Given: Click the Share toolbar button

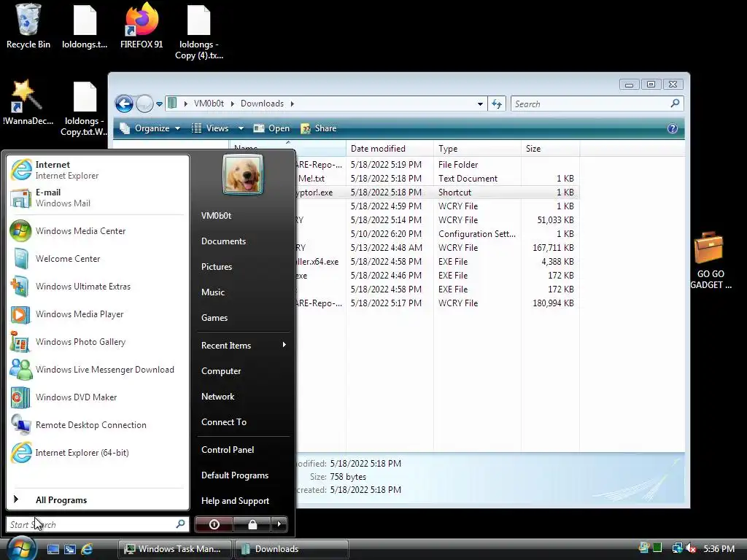Looking at the screenshot, I should 319,128.
